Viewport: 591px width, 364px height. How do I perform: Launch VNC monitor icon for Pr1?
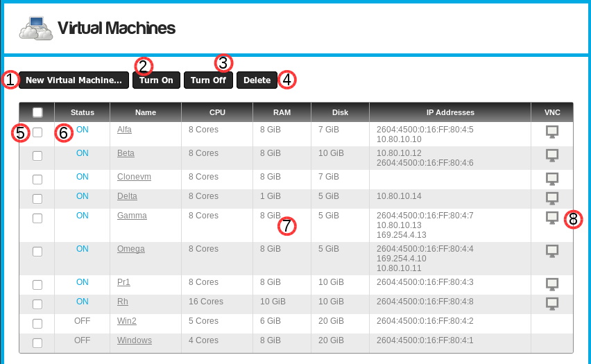[551, 284]
